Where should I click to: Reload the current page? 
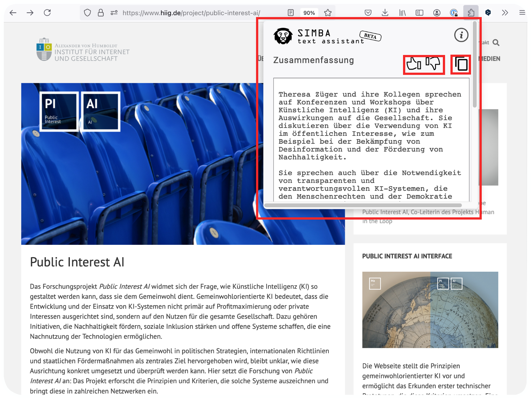pos(47,13)
